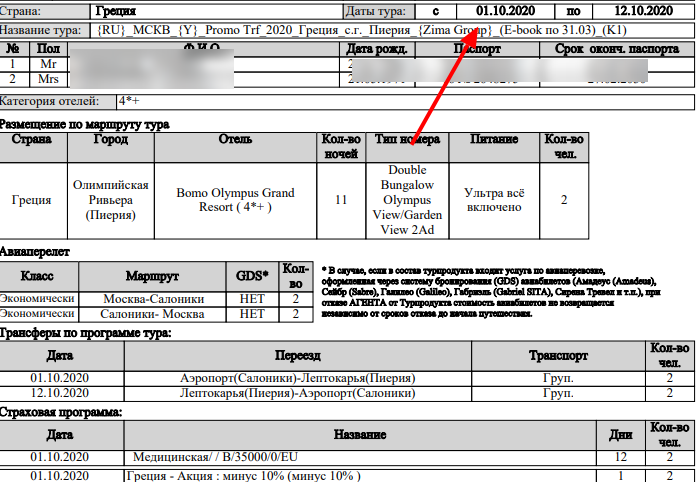698x482 pixels.
Task: Click the "Срок оконч. паспорта" column header
Action: [x=617, y=49]
